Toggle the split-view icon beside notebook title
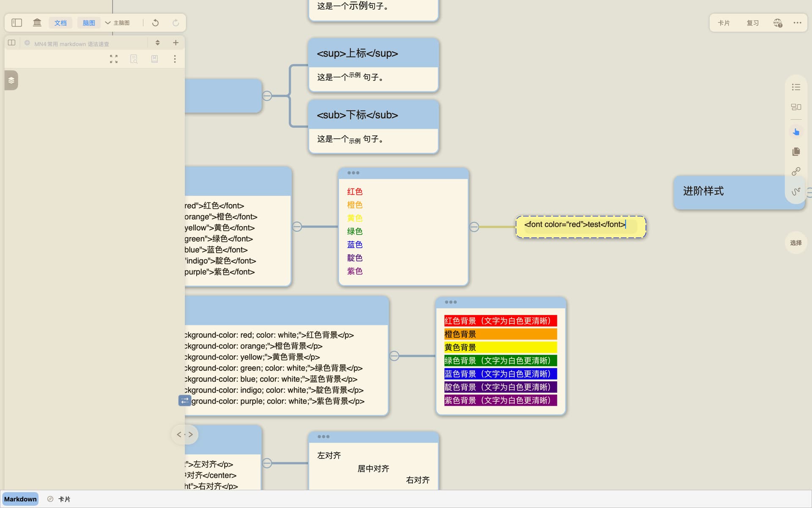Screen dimensions: 812x508 [x=12, y=43]
